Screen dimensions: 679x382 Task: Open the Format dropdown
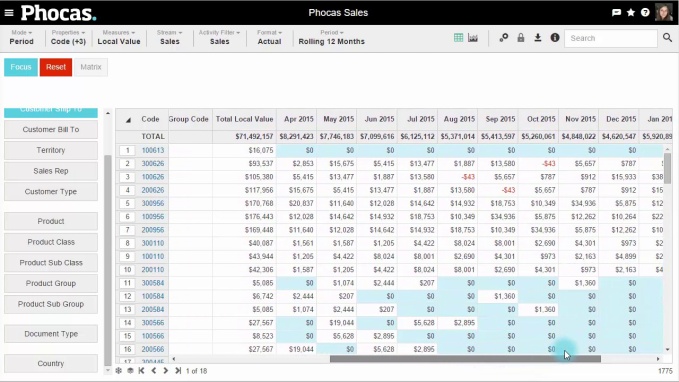[269, 37]
